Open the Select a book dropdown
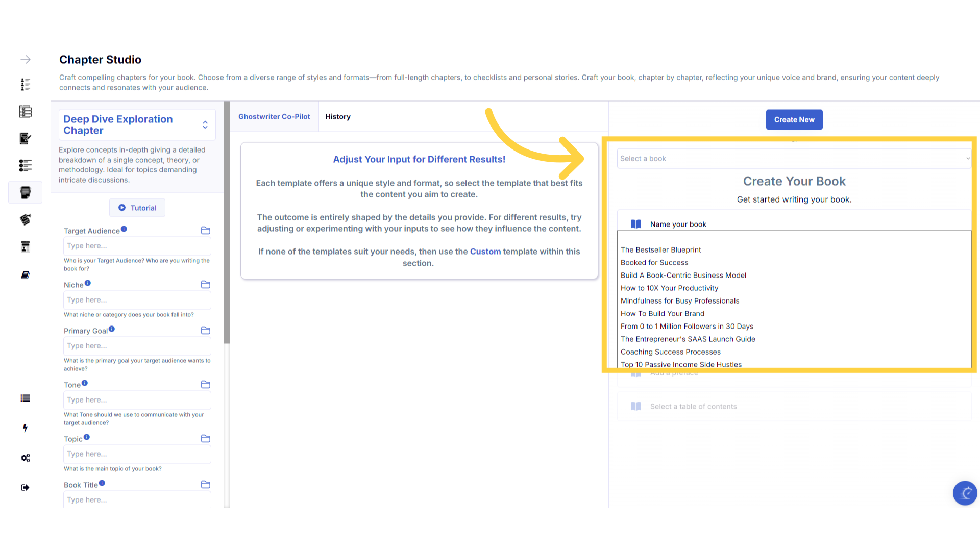980x551 pixels. pos(794,159)
